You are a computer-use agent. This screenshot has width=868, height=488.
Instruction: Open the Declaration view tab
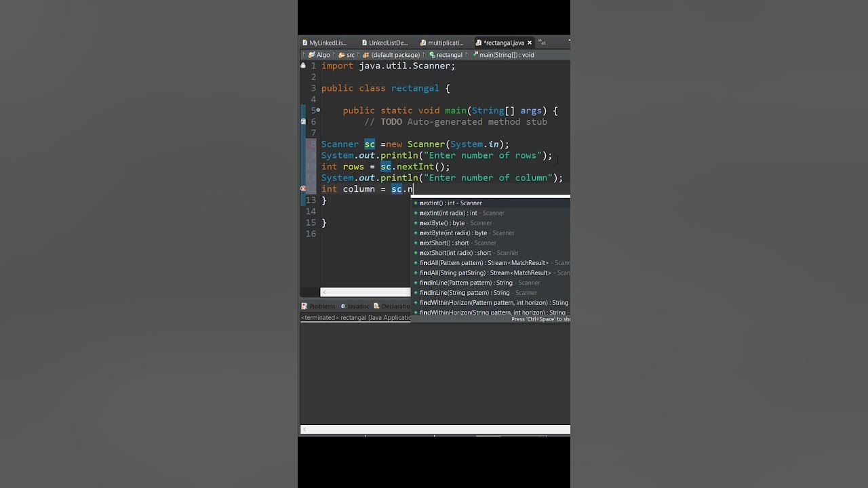coord(392,306)
